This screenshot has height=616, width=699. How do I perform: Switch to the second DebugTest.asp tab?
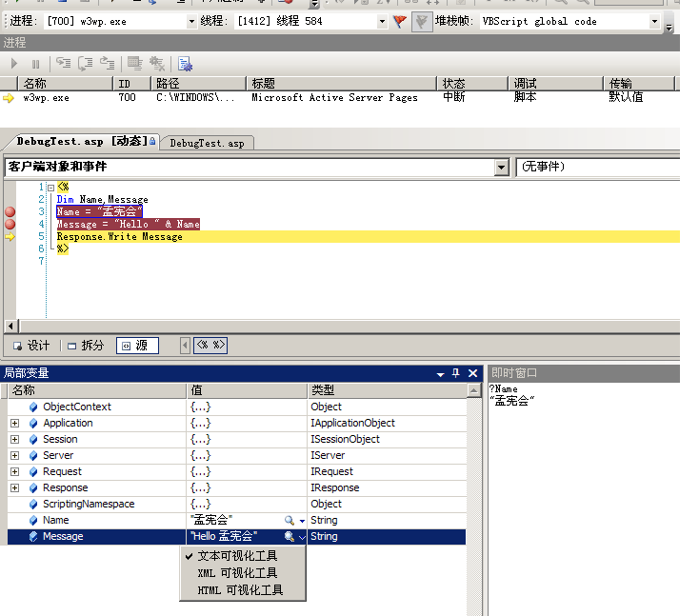pos(207,143)
